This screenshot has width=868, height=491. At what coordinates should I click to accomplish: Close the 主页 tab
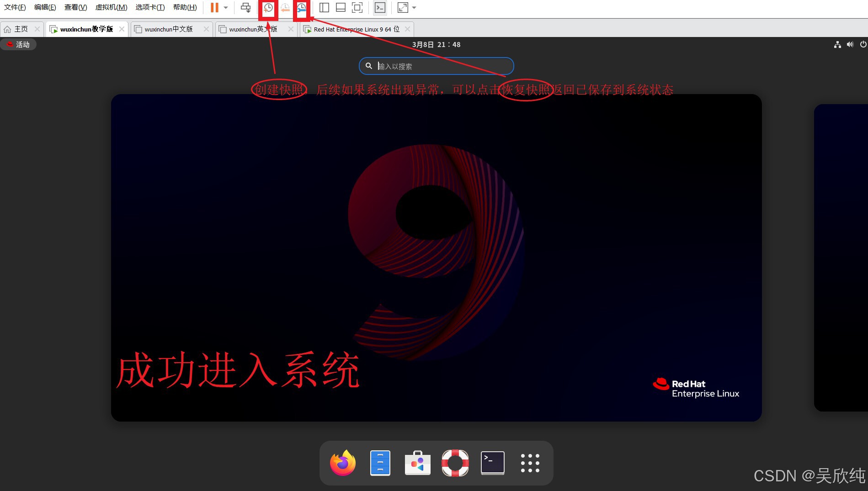coord(37,29)
